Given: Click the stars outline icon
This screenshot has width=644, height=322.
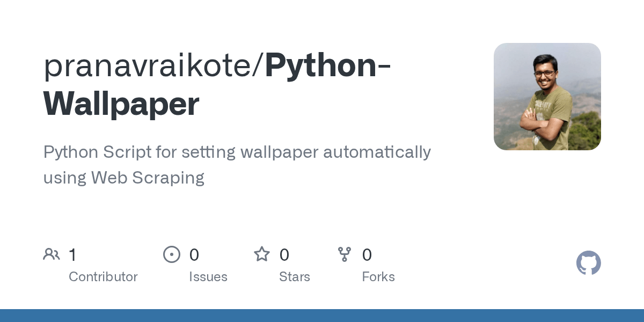Looking at the screenshot, I should (262, 254).
